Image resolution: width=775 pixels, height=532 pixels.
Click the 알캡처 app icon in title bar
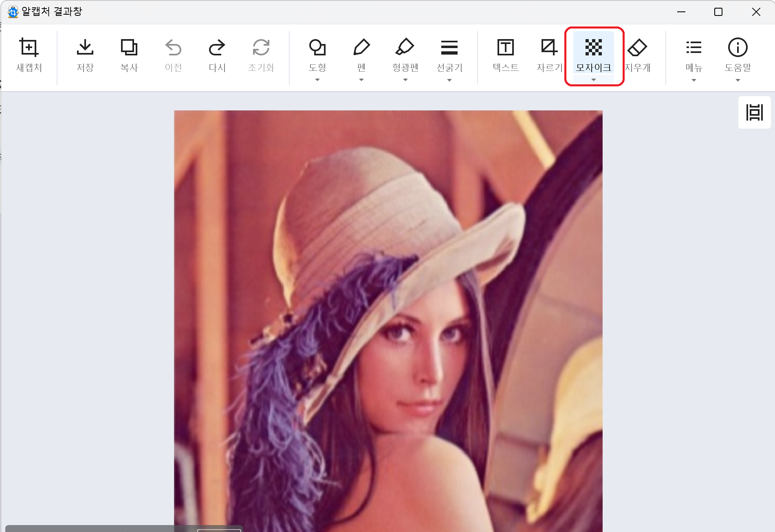(x=13, y=12)
